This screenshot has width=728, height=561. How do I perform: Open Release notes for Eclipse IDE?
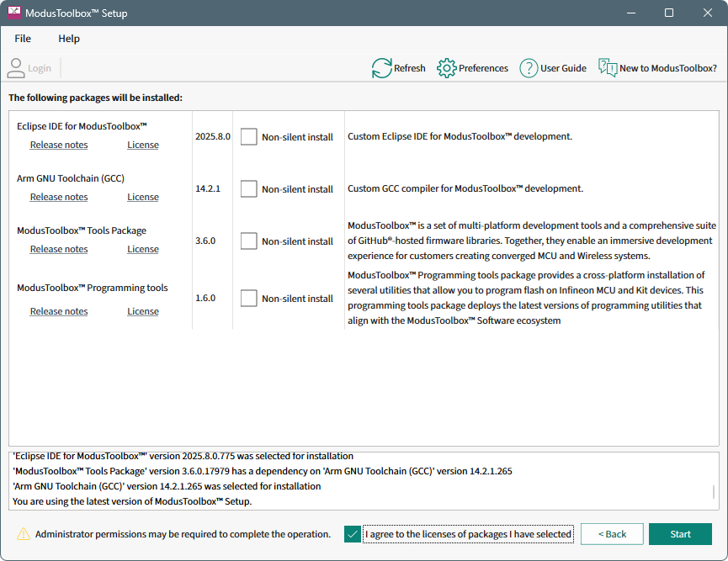point(59,145)
